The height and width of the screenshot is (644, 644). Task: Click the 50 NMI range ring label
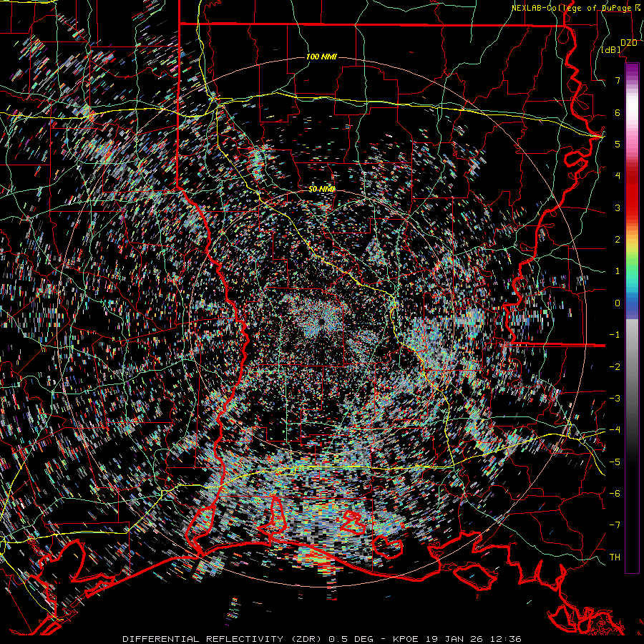click(x=321, y=190)
